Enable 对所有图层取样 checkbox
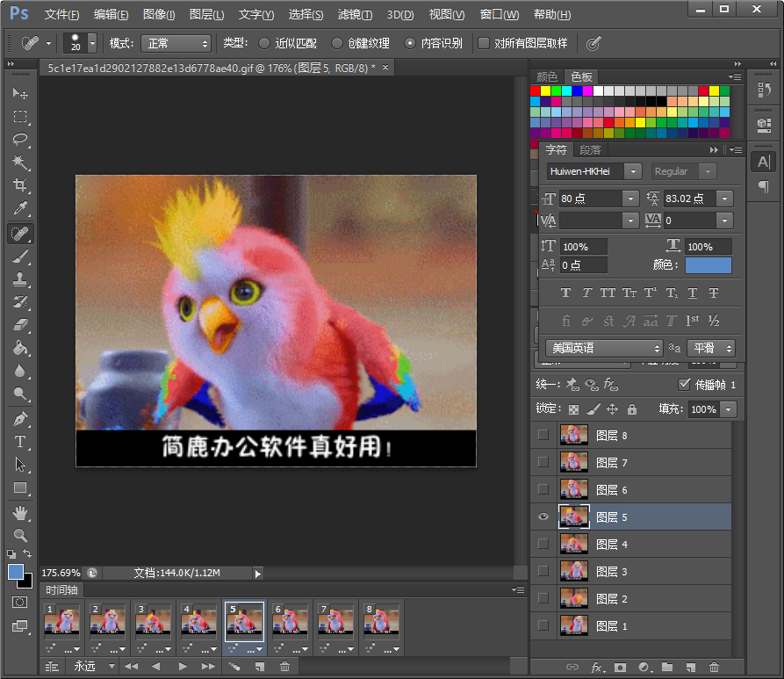This screenshot has width=784, height=679. (x=484, y=43)
